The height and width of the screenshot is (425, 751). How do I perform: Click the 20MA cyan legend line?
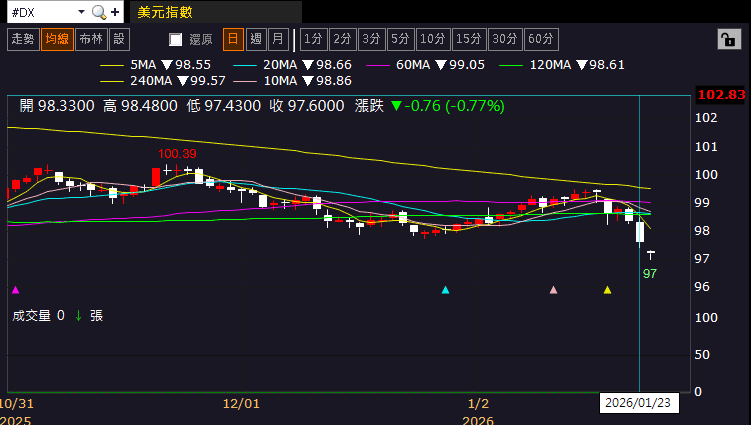click(244, 65)
